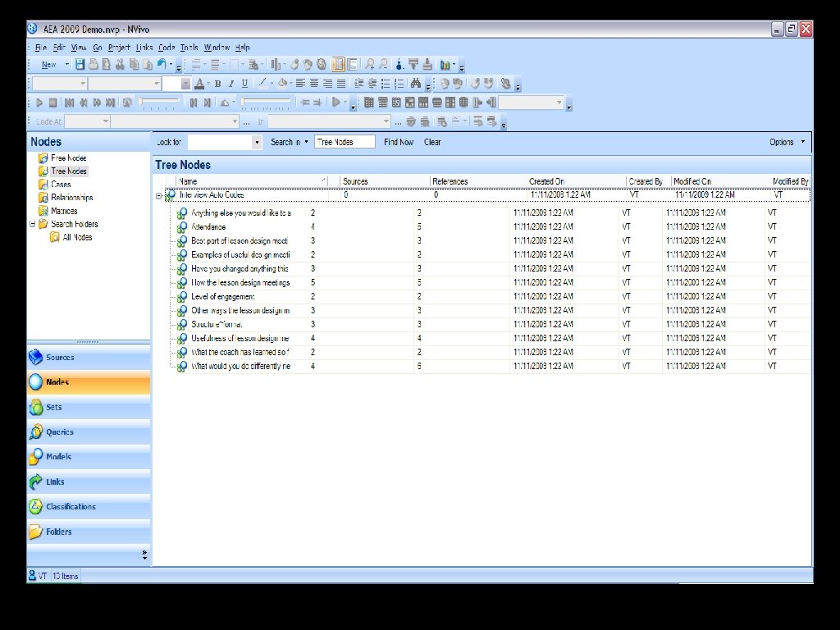840x630 pixels.
Task: Click the Zoom In magnifier icon
Action: tap(370, 64)
